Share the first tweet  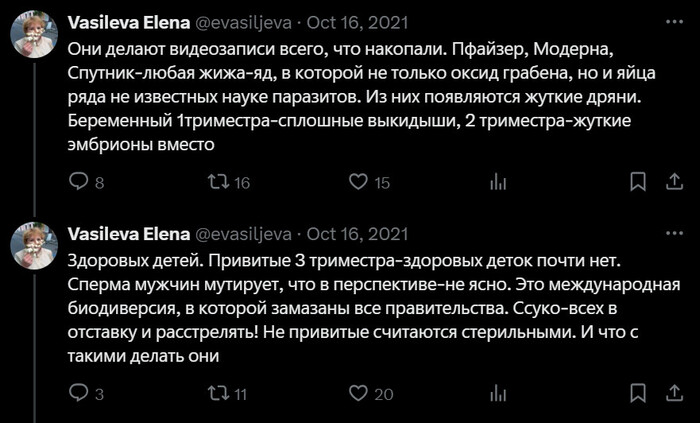[x=675, y=182]
